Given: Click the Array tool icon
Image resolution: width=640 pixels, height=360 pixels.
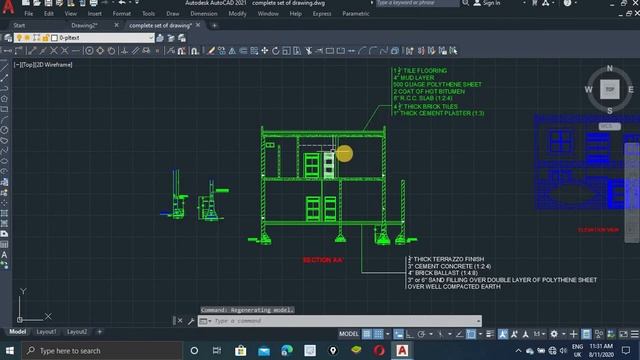Looking at the screenshot, I should tap(254, 51).
